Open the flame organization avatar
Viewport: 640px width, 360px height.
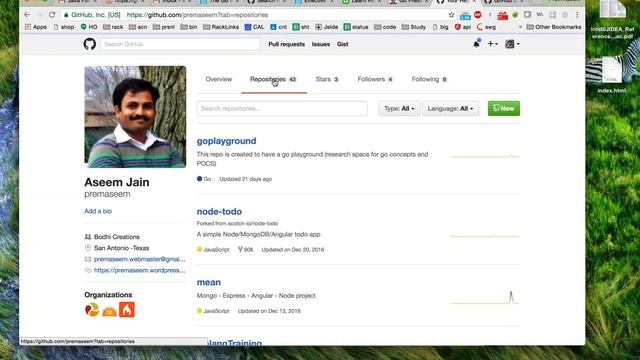[x=127, y=310]
